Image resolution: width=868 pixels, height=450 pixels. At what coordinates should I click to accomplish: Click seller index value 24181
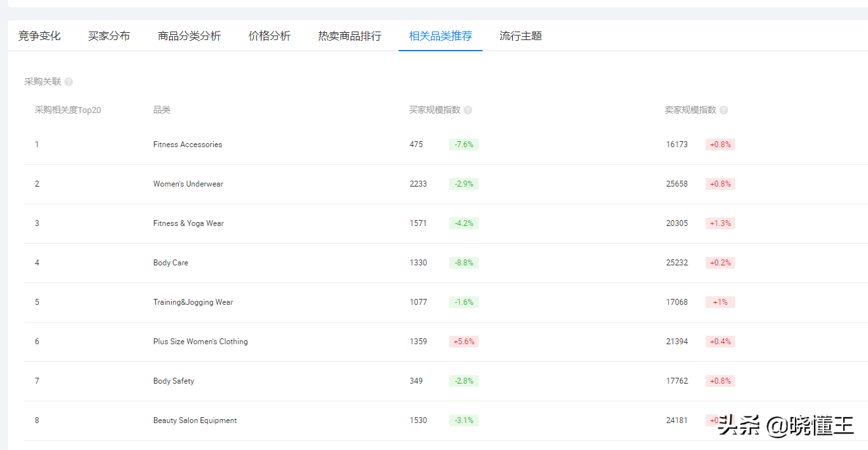(x=677, y=420)
